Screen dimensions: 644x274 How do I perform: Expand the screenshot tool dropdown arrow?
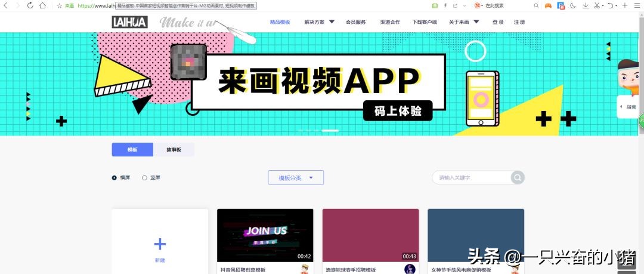point(602,6)
